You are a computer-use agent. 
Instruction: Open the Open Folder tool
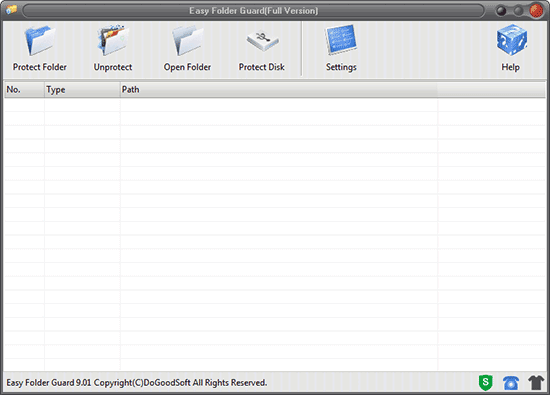(187, 40)
